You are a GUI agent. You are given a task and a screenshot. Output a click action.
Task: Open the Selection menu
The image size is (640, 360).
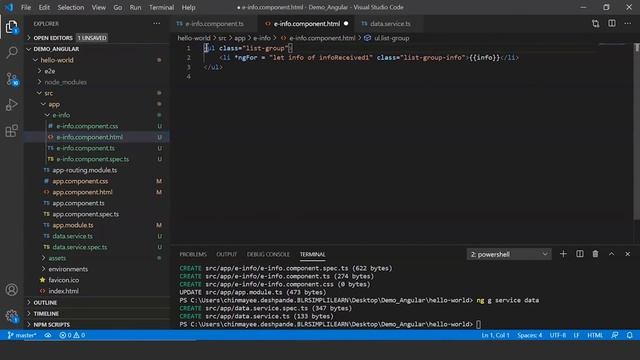(71, 7)
